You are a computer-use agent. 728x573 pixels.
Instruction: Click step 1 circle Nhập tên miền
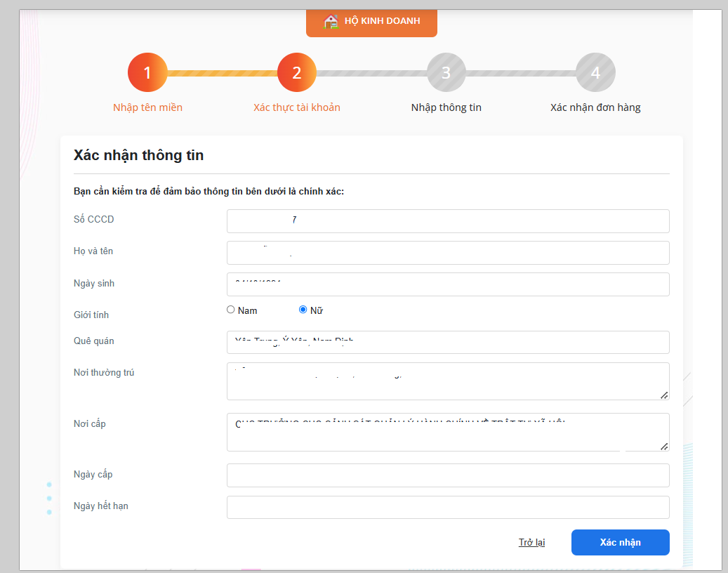(x=147, y=72)
